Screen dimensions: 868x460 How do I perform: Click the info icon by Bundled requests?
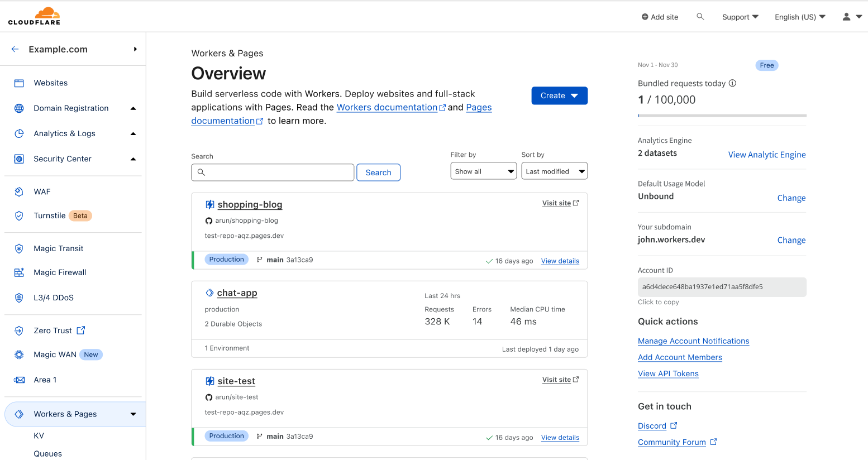point(732,83)
